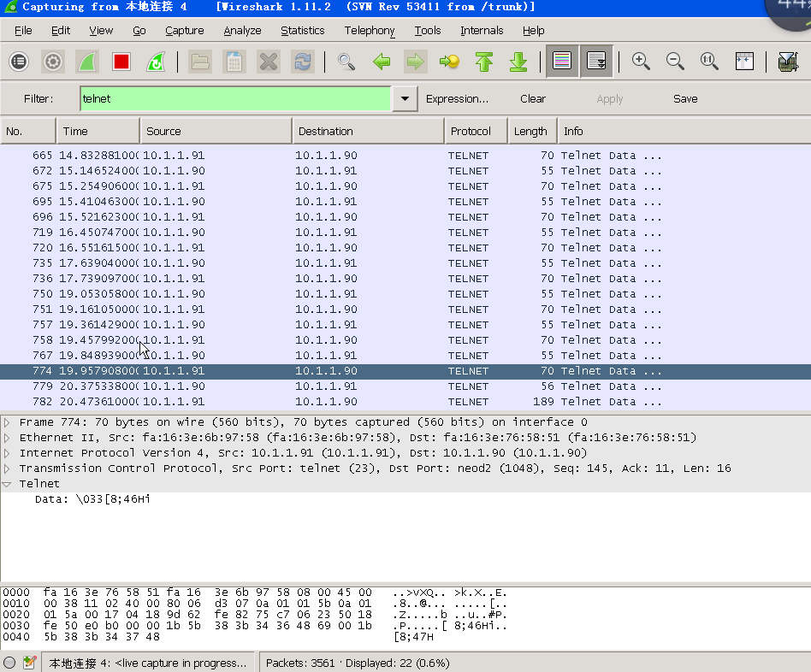Collapse the Telnet section
Screen dimensions: 811x672
click(x=7, y=485)
